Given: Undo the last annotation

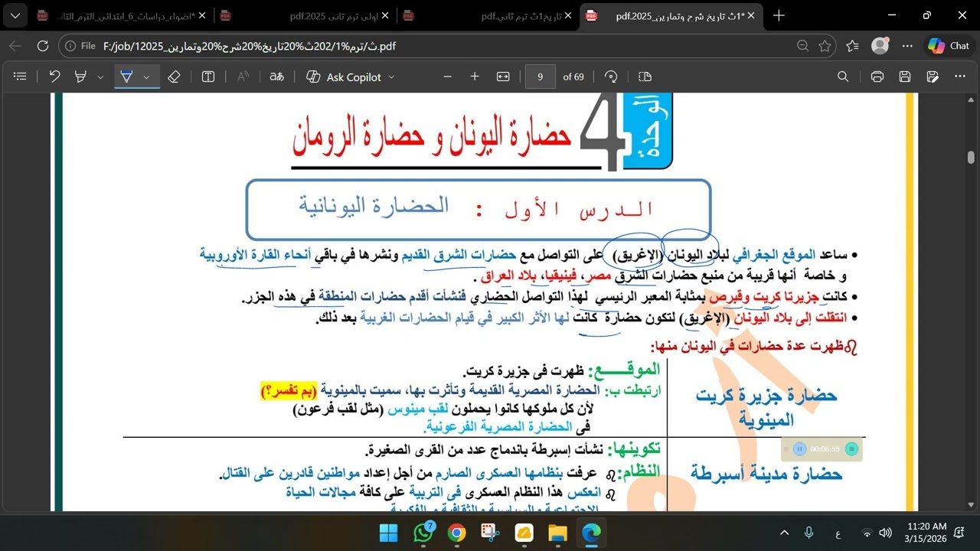Looking at the screenshot, I should pyautogui.click(x=54, y=77).
